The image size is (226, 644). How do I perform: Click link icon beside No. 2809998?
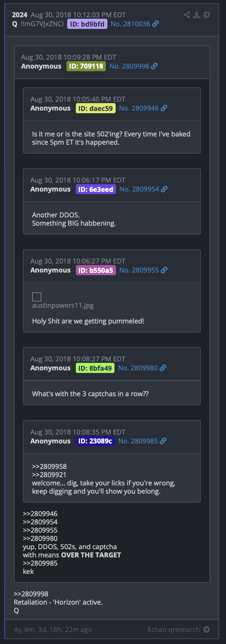coord(154,66)
